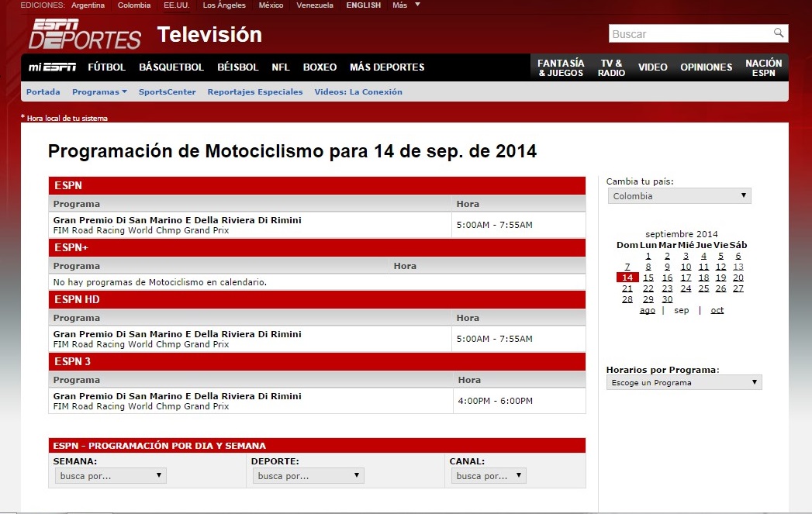The width and height of the screenshot is (812, 514).
Task: Click the 4:00PM - 6:00PM time cell
Action: point(495,401)
